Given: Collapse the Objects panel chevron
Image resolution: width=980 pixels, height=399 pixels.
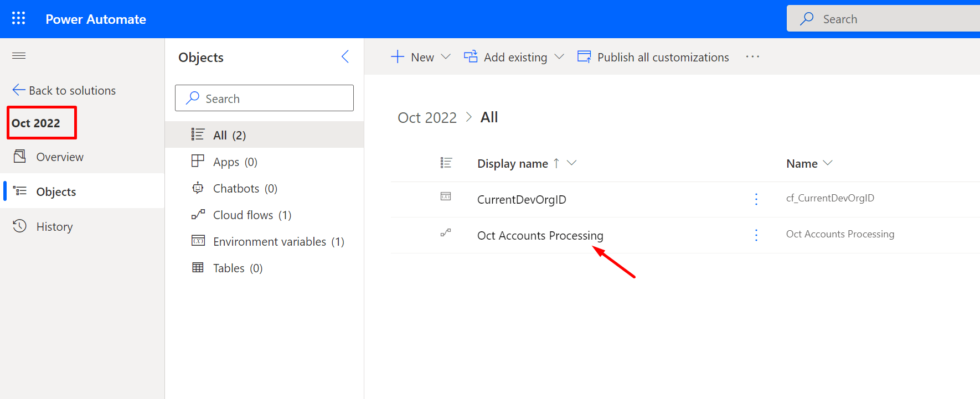Looking at the screenshot, I should (x=345, y=56).
